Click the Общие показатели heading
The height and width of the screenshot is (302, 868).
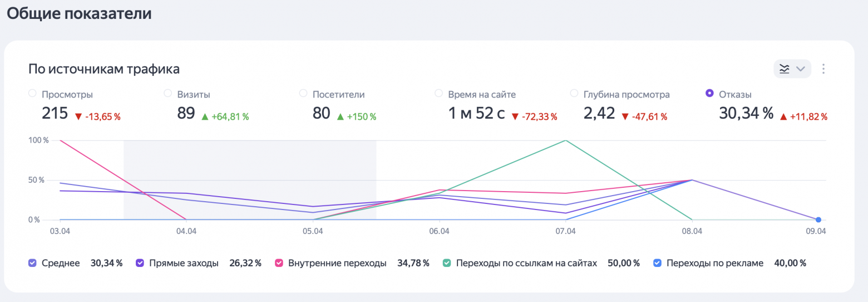tap(79, 13)
